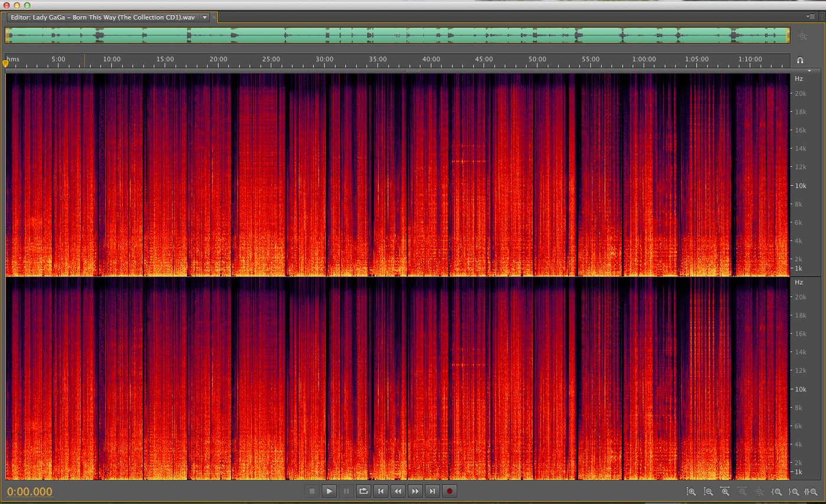Image resolution: width=826 pixels, height=504 pixels.
Task: Toggle headphones channel icon beside timeline
Action: pos(800,60)
